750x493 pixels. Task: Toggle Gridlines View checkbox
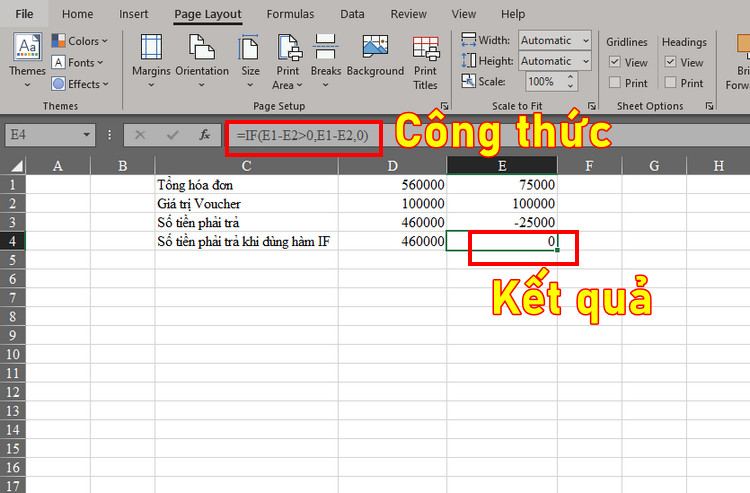615,62
